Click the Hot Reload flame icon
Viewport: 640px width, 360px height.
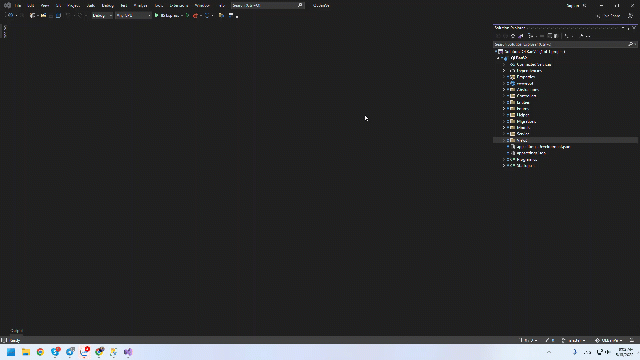tap(195, 16)
